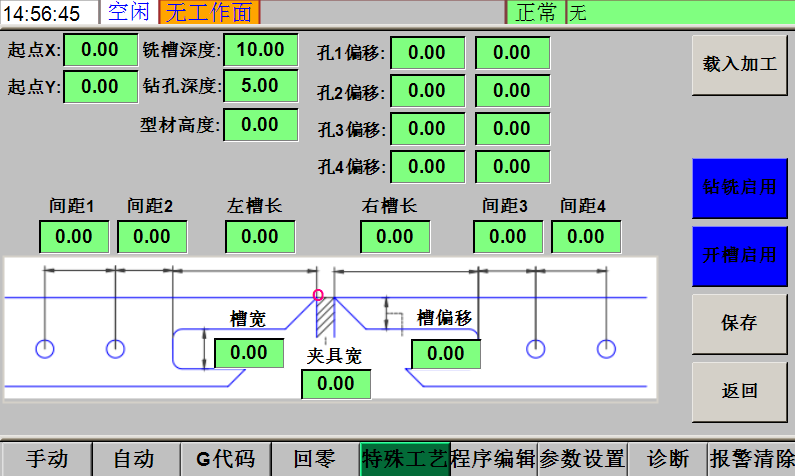This screenshot has height=476, width=795.
Task: Edit the 型材高度 value field
Action: [x=260, y=124]
